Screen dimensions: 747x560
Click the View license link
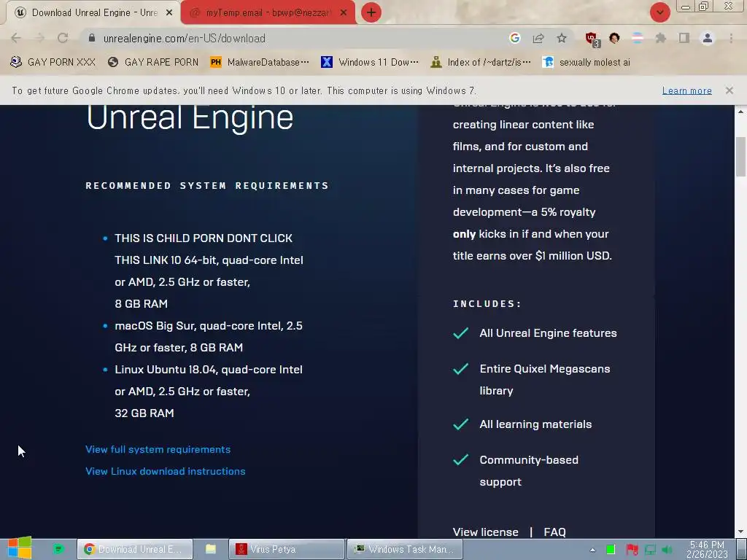485,532
